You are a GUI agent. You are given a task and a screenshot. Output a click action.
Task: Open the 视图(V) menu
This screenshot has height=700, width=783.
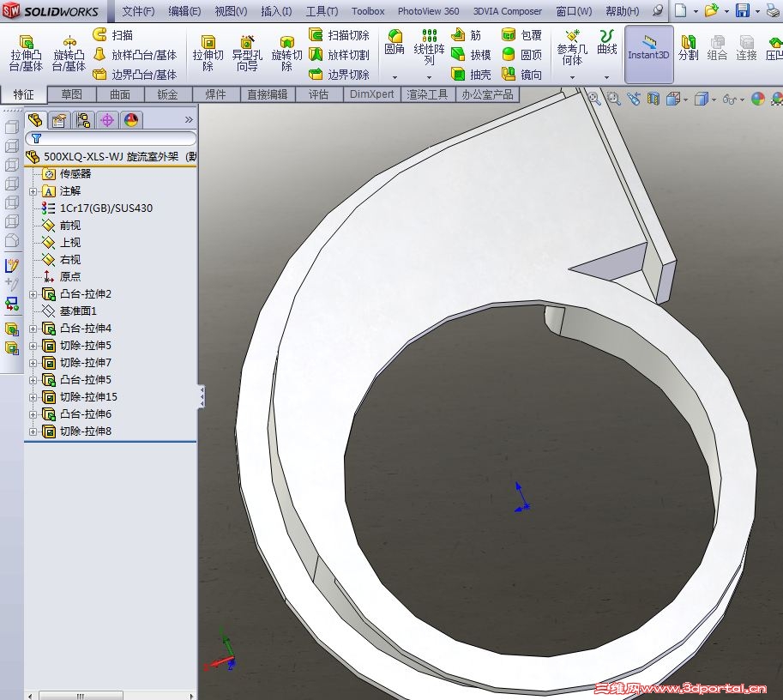click(231, 11)
